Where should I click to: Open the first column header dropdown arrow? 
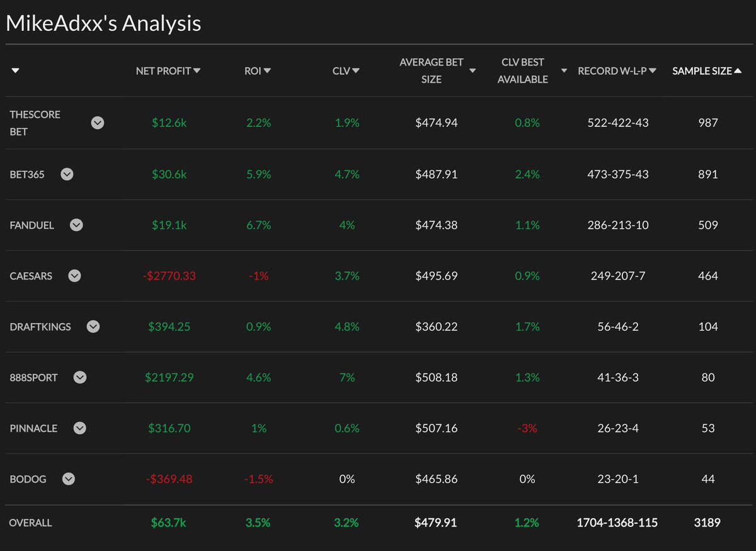pyautogui.click(x=15, y=71)
